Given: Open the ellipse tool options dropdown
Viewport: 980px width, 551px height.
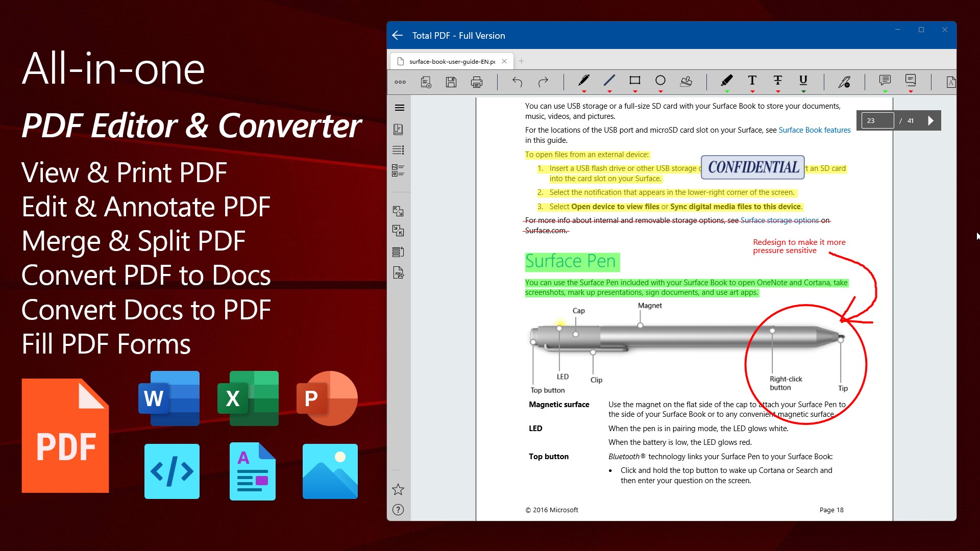Looking at the screenshot, I should pos(660,90).
